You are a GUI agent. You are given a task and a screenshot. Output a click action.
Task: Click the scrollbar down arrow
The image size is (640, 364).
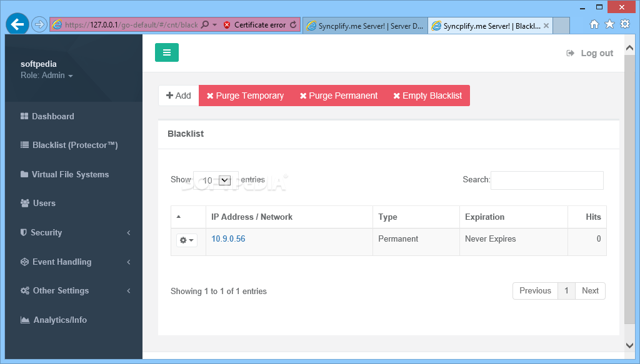(630, 345)
